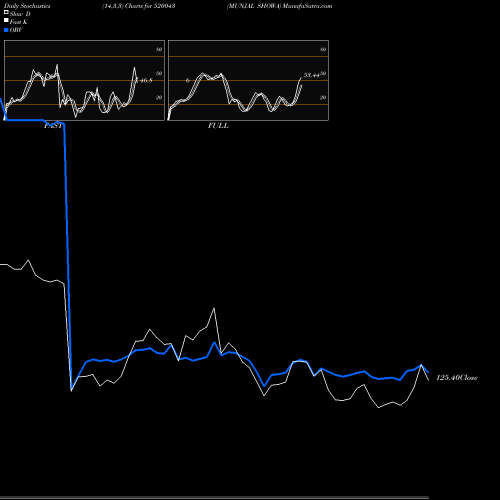The image size is (500, 500).
Task: Click the Slow D legend swatch
Action: [6, 13]
